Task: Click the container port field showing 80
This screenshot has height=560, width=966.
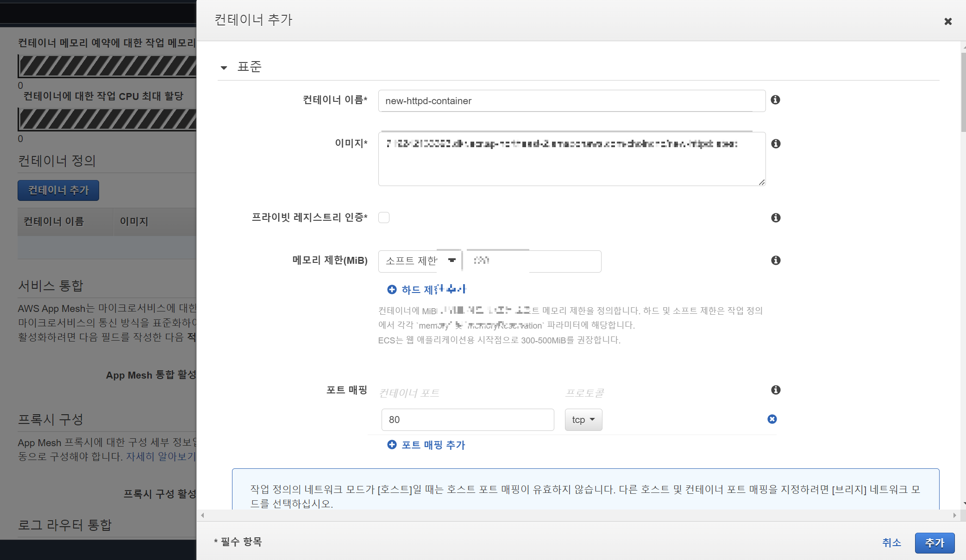Action: tap(467, 420)
